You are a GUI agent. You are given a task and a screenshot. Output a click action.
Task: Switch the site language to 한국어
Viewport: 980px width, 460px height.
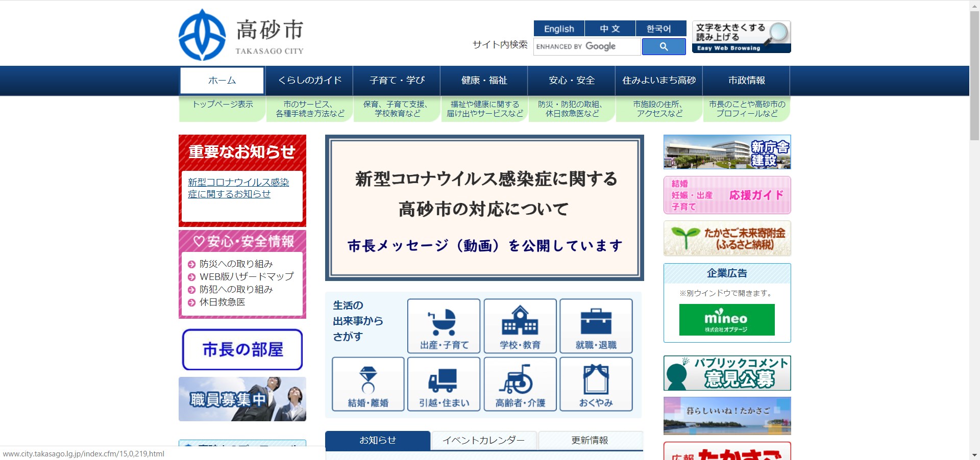[660, 28]
